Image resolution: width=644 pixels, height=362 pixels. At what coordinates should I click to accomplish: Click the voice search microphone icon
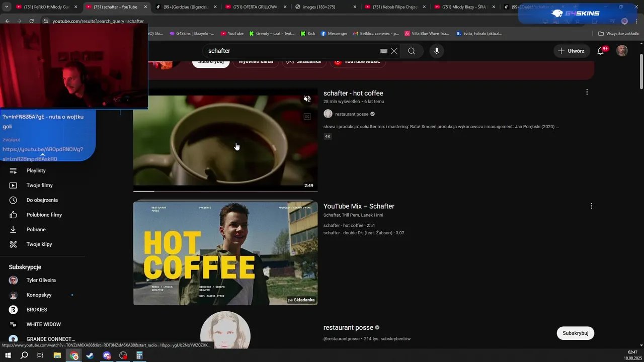click(x=437, y=51)
